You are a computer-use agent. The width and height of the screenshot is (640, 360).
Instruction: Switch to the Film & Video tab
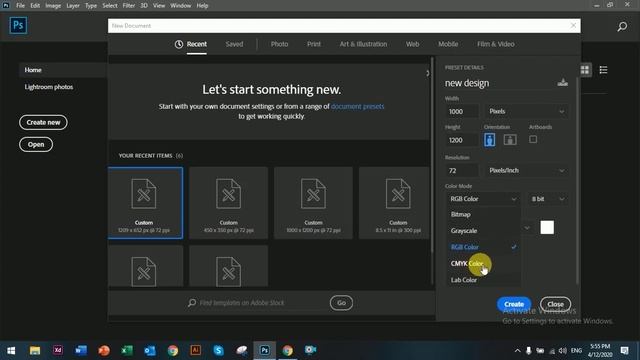pos(496,44)
